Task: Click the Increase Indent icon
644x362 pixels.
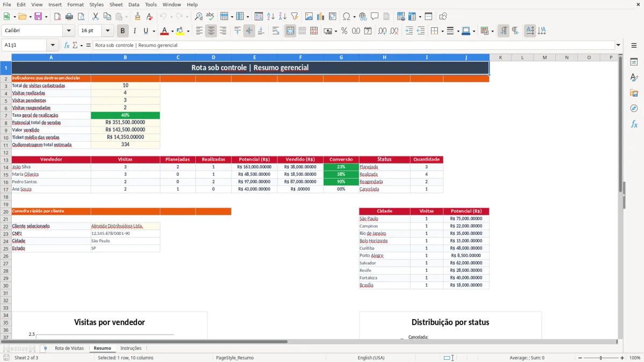Action: click(409, 31)
